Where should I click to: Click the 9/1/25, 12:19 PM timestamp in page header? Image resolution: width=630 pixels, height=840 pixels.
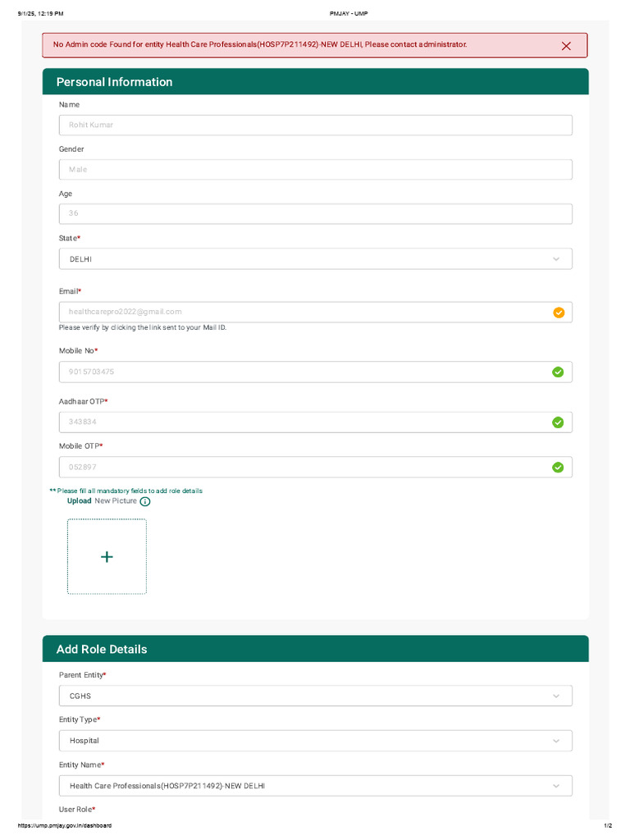[41, 13]
